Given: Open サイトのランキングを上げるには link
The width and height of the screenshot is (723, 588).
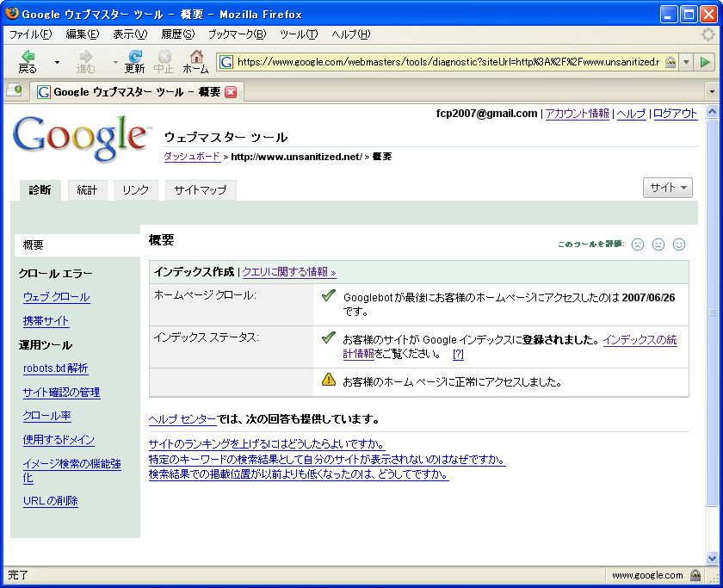Looking at the screenshot, I should [x=267, y=444].
